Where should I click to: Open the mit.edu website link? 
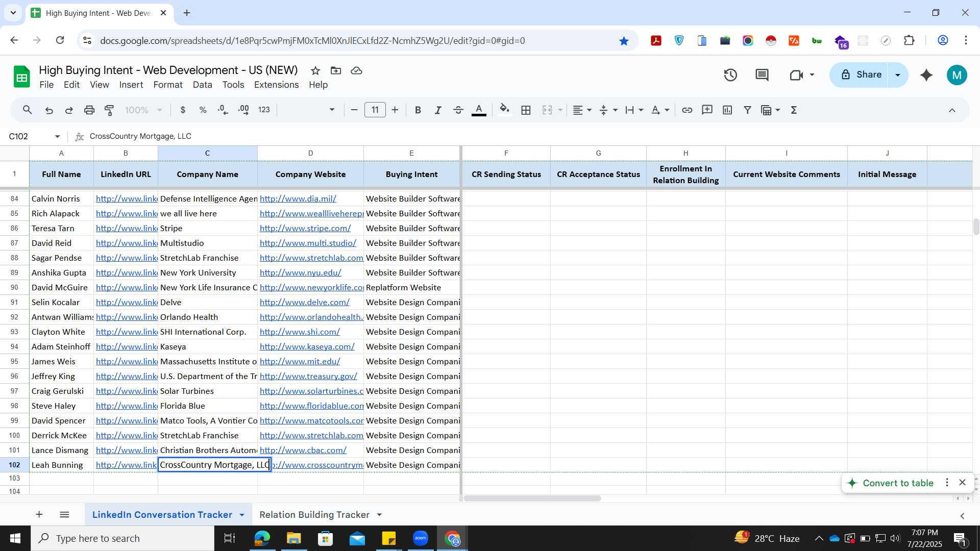300,361
